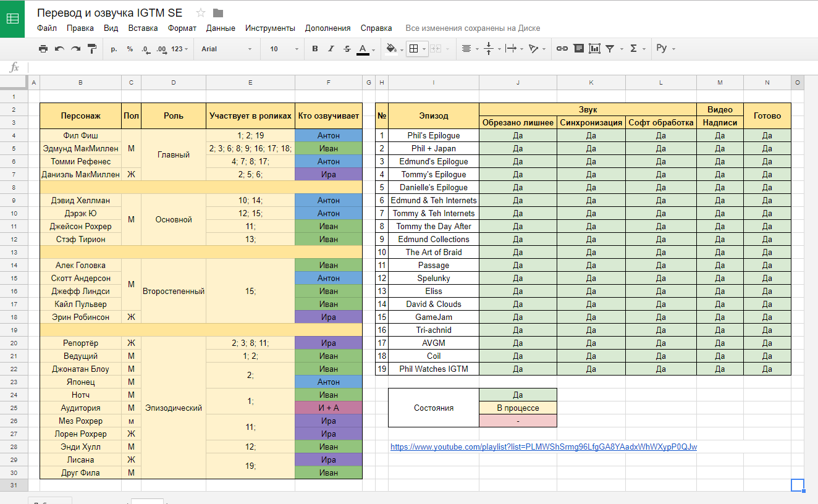Screen dimensions: 818x504
Task: Select the 'Второстепенный' role cell
Action: pyautogui.click(x=174, y=291)
